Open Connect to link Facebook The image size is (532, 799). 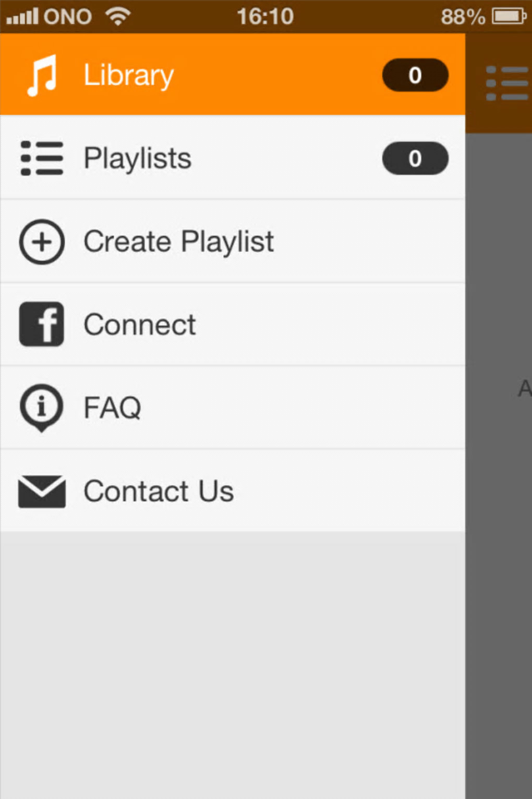tap(140, 325)
